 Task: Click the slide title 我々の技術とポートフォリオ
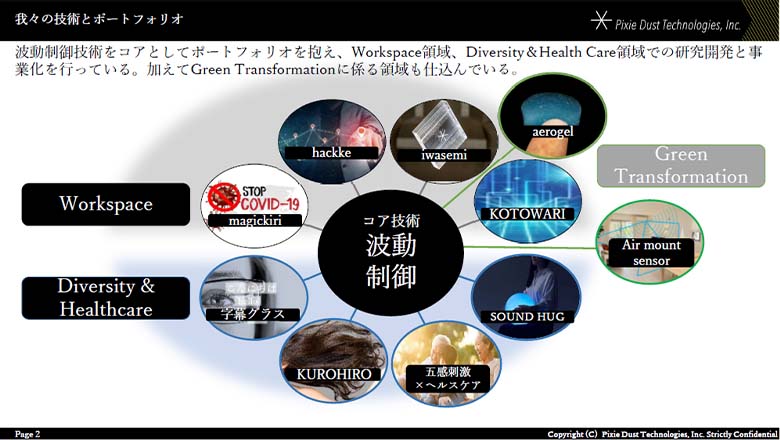[x=99, y=19]
